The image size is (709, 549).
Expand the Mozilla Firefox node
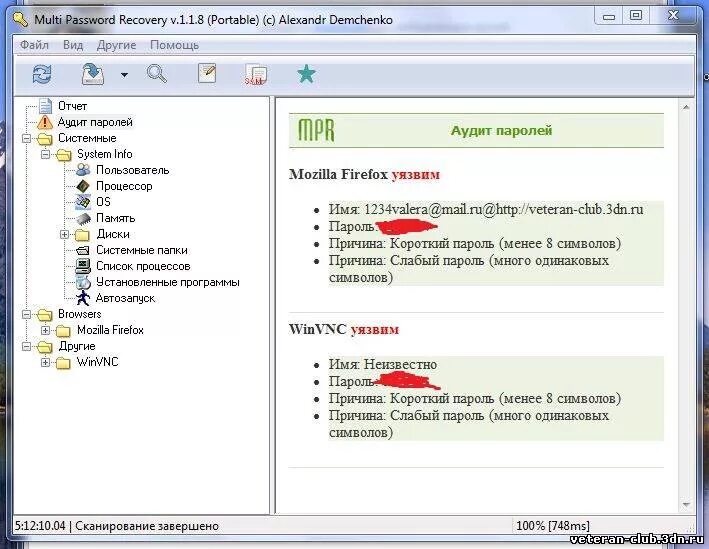[45, 330]
